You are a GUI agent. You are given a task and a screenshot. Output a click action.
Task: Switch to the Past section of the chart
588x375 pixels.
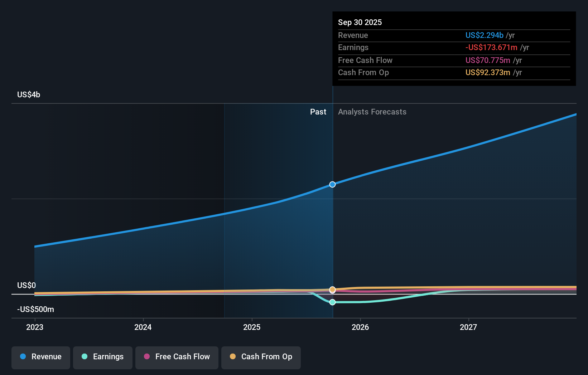click(318, 112)
